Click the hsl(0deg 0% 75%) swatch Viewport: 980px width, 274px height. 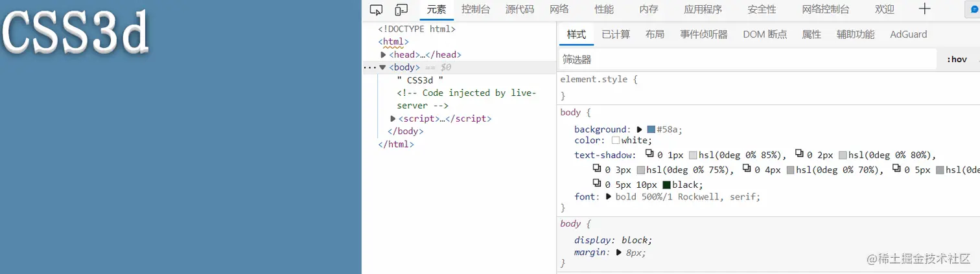(x=641, y=170)
